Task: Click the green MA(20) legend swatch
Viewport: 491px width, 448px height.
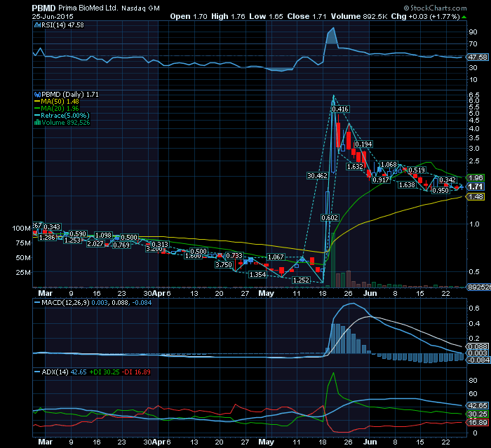Action: [x=37, y=109]
